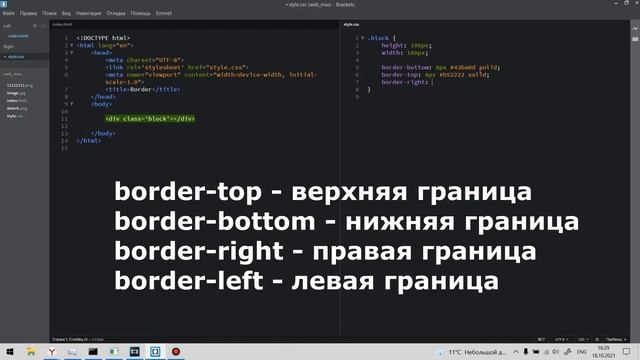Open the web_mas project dropdown

click(13, 74)
